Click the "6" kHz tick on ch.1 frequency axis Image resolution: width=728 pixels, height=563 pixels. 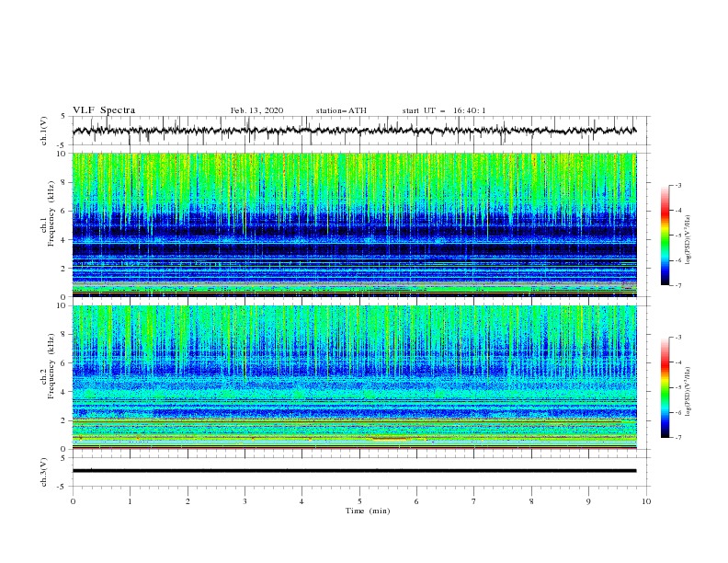[x=63, y=211]
